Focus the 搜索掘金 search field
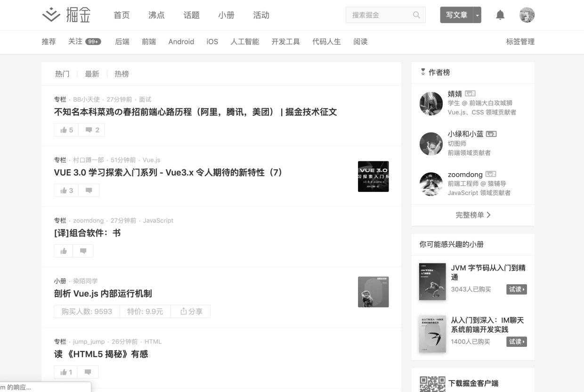584x392 pixels. pyautogui.click(x=386, y=15)
